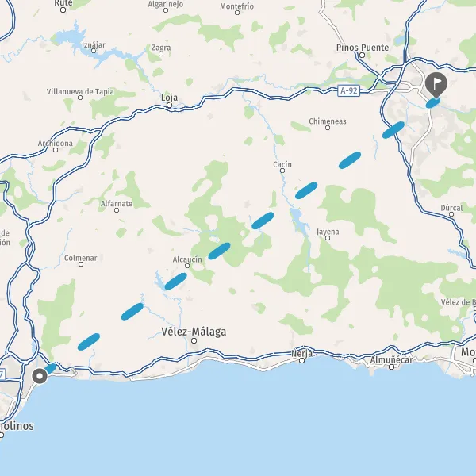The width and height of the screenshot is (476, 476).
Task: Click the Cacín village marker
Action: pos(282,171)
